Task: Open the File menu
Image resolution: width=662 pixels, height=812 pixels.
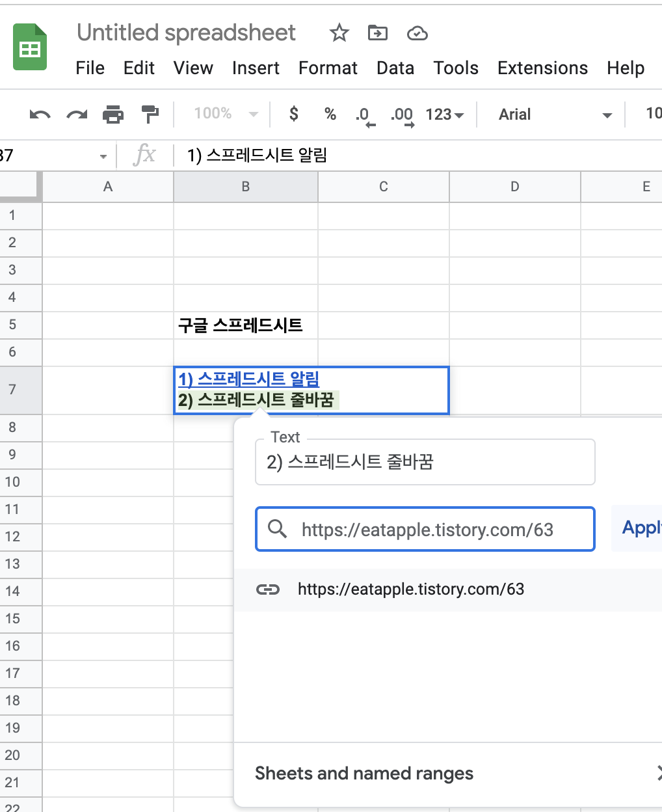Action: click(90, 68)
